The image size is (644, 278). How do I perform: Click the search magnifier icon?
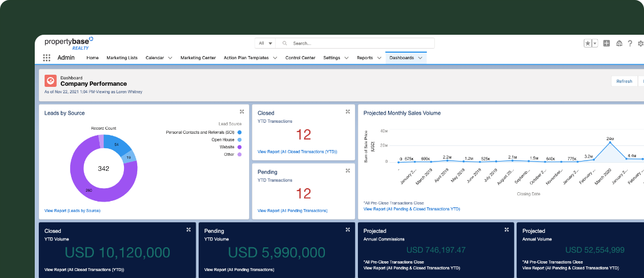click(284, 43)
